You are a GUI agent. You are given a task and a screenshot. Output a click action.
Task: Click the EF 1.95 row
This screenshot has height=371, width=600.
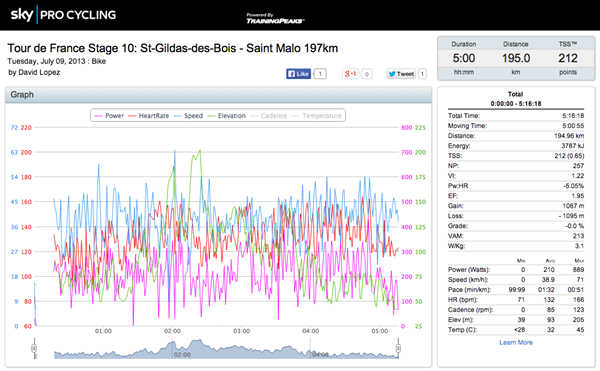tap(516, 196)
